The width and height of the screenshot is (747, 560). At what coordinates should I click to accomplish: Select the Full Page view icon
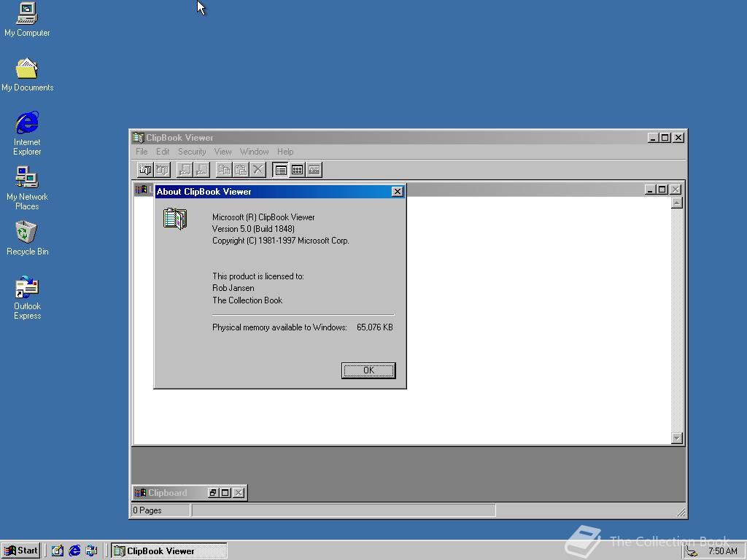[314, 169]
